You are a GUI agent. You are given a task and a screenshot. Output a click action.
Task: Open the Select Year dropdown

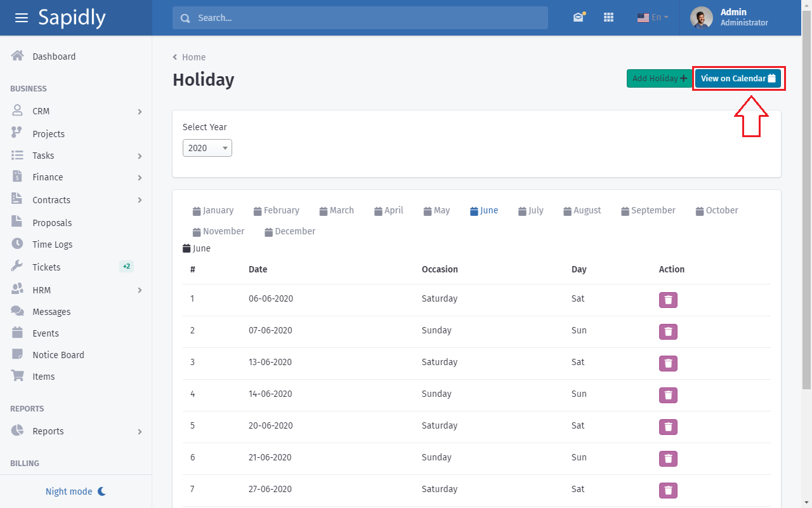pos(207,148)
